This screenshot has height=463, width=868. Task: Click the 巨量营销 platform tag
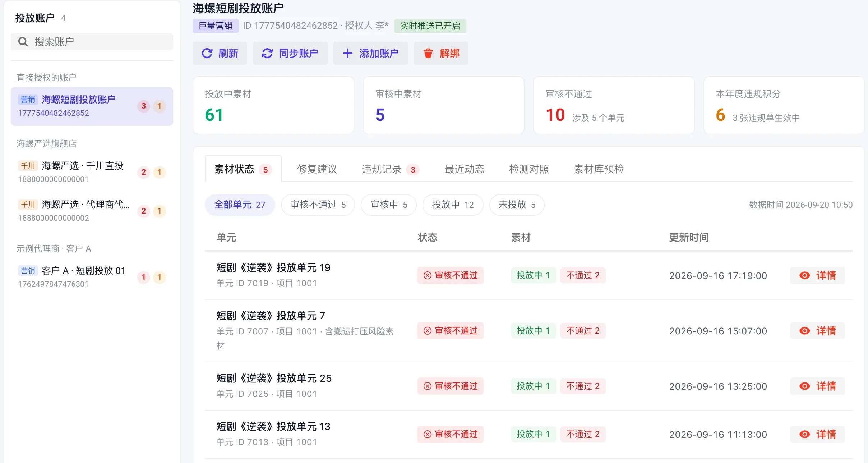pos(216,26)
